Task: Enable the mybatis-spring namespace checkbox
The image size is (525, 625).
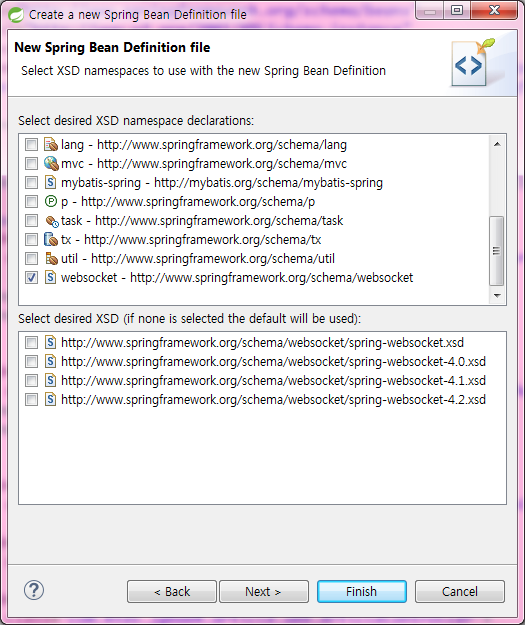Action: point(31,183)
